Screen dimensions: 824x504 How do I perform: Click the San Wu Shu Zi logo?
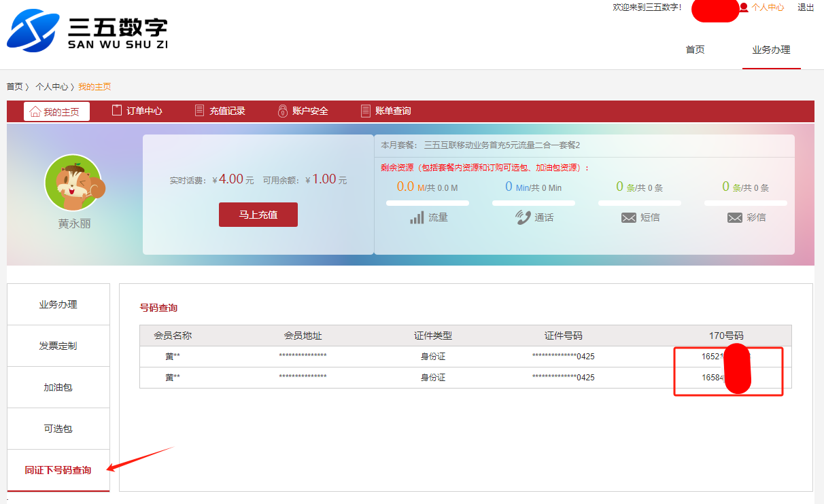[x=87, y=31]
